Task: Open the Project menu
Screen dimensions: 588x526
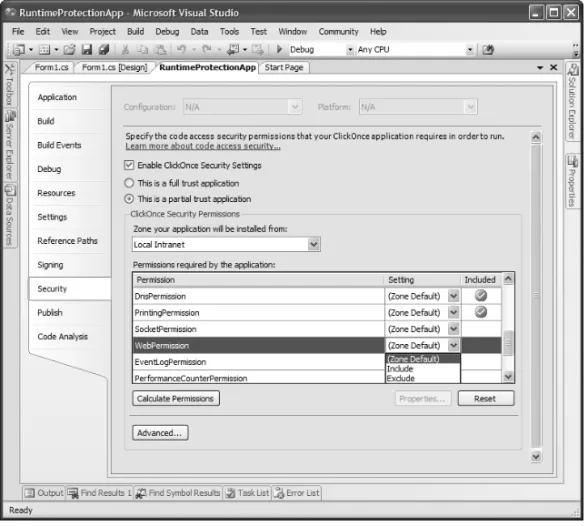Action: 102,31
